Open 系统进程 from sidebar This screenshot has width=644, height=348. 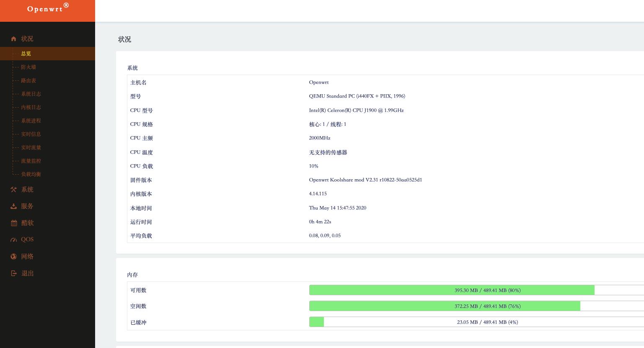click(x=31, y=121)
